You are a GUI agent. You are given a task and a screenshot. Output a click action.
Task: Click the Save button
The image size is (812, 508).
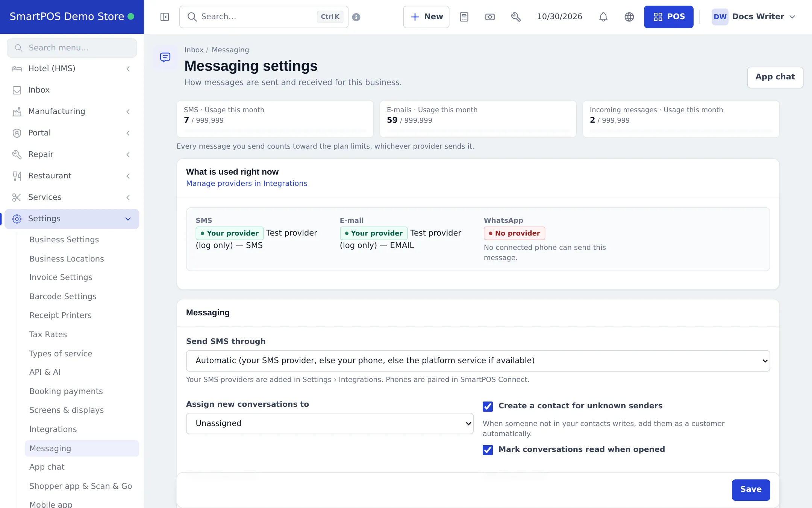pos(751,490)
